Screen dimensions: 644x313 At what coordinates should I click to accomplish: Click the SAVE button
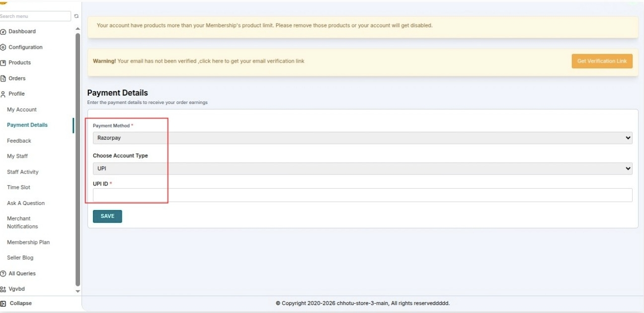(x=107, y=216)
